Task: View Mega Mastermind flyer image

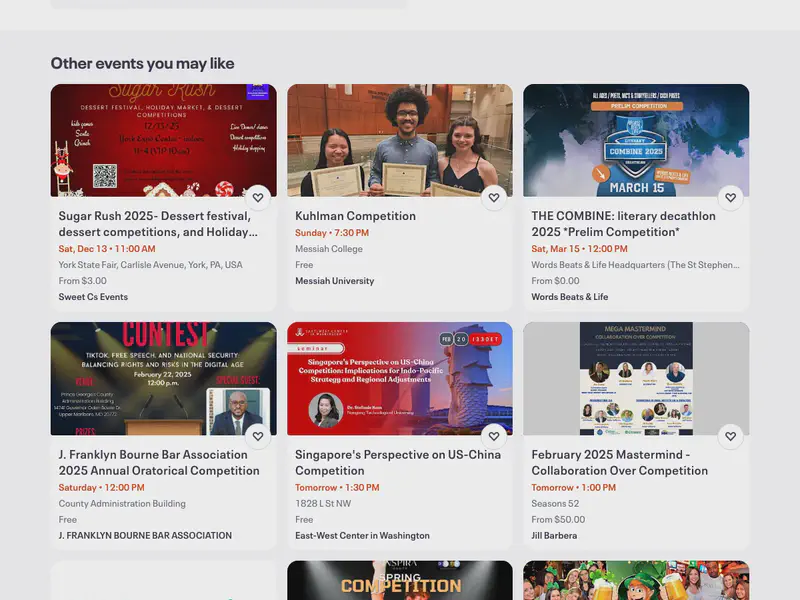Action: click(x=636, y=379)
